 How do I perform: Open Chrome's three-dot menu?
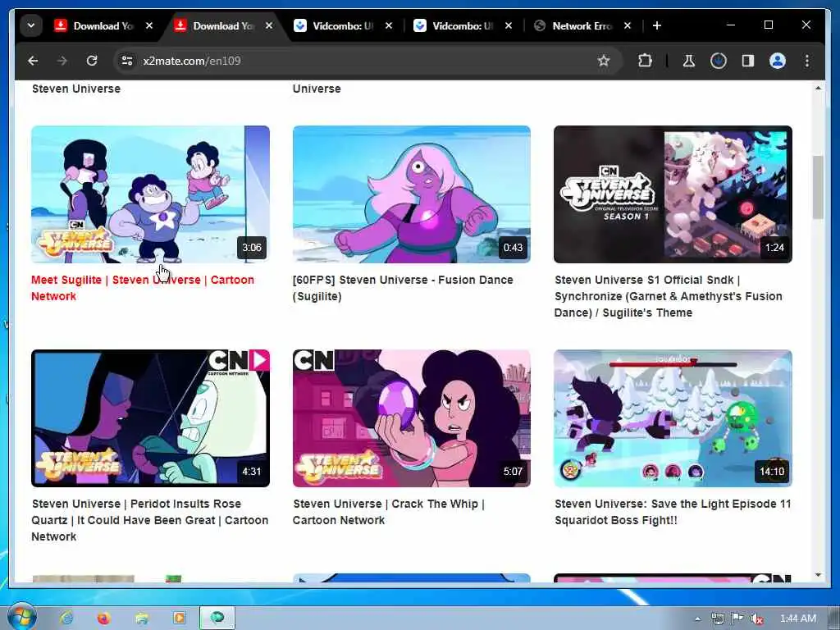[x=807, y=61]
